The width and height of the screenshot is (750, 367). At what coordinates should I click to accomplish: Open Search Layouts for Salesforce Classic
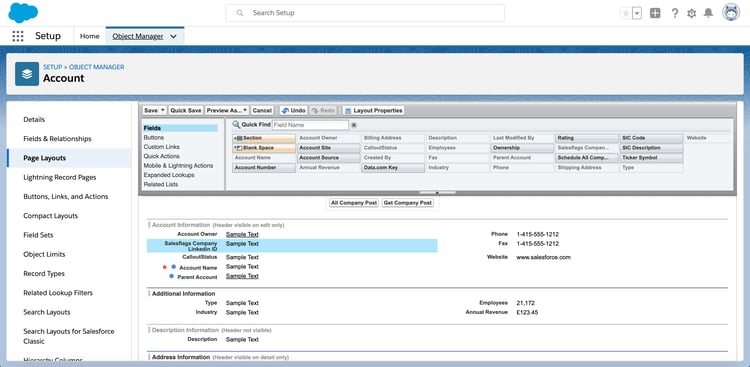coord(69,336)
